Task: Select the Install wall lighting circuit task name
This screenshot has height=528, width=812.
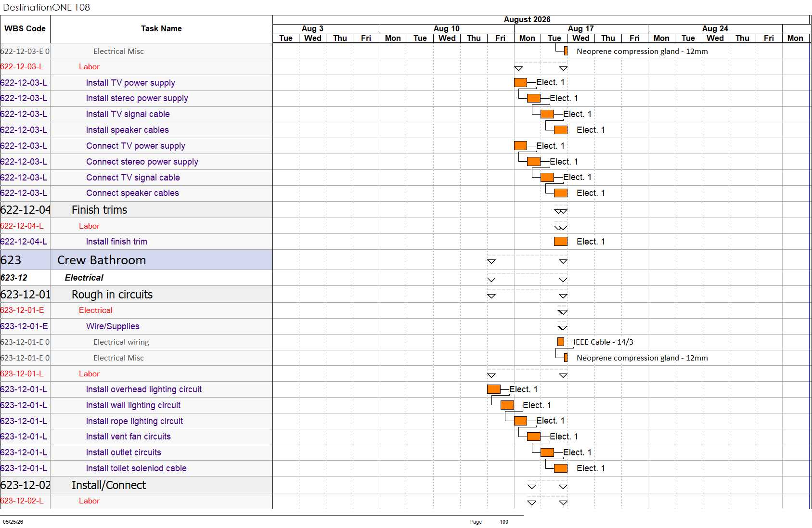Action: (133, 405)
